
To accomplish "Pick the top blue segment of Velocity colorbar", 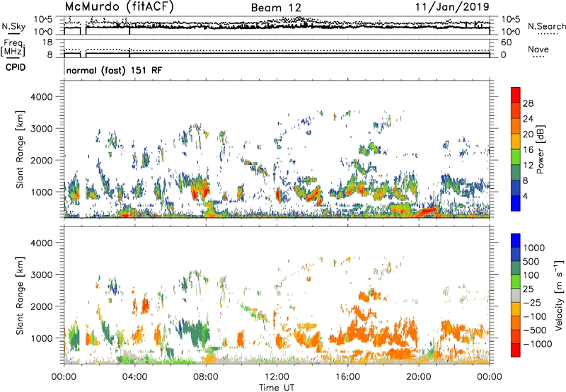I will (516, 241).
